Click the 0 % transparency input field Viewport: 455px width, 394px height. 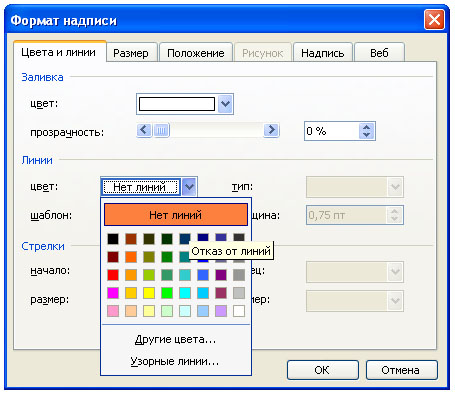click(332, 131)
